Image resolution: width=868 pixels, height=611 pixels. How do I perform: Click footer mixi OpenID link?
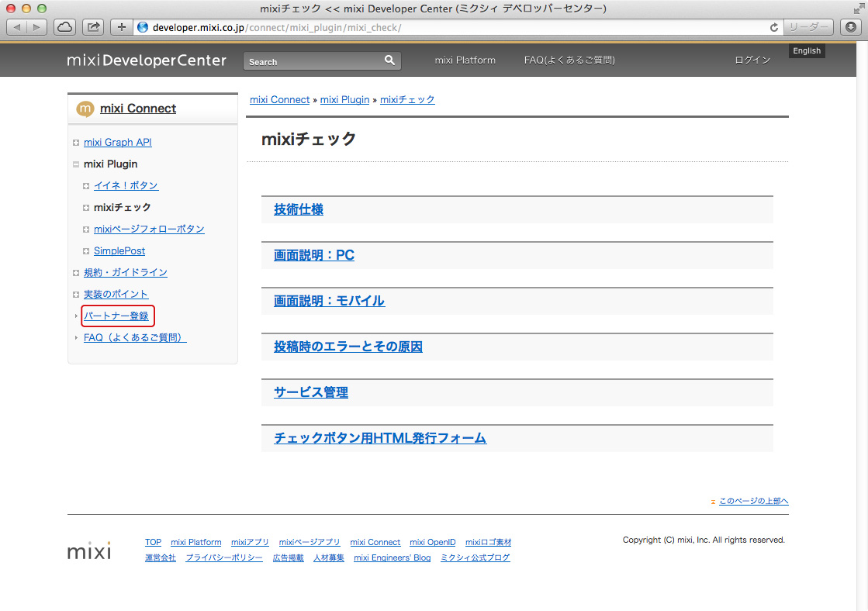tap(433, 542)
